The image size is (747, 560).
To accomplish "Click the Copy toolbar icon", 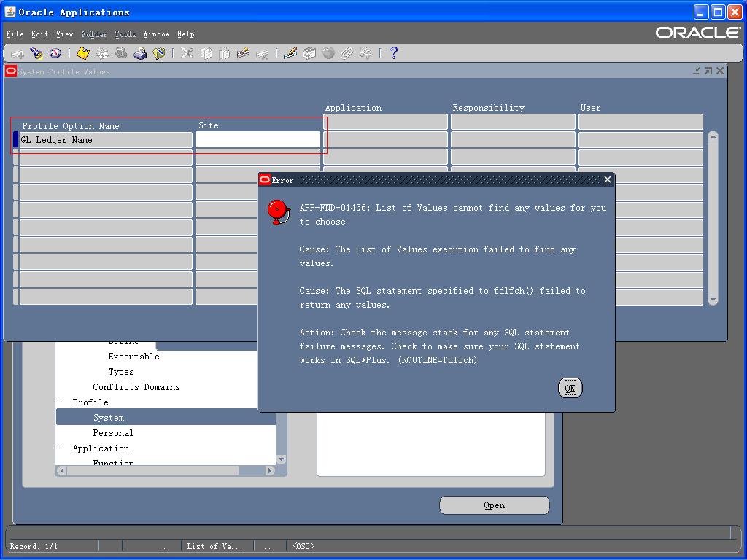I will click(x=206, y=53).
